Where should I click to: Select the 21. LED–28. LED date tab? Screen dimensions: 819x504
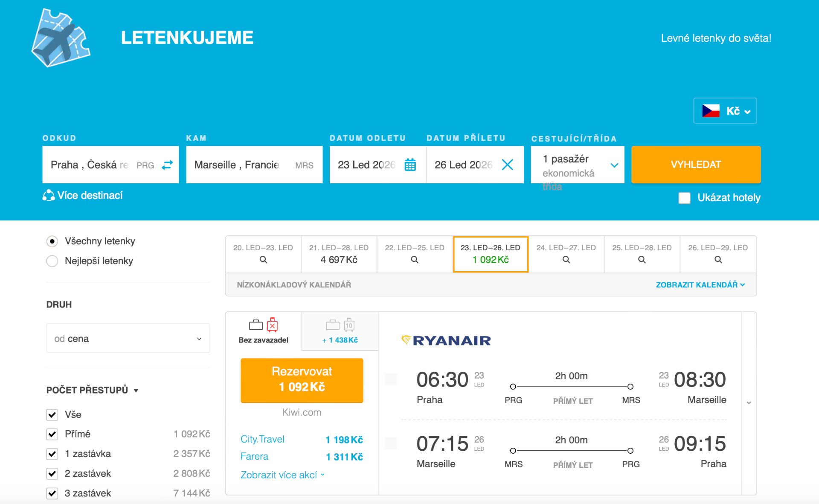click(339, 254)
